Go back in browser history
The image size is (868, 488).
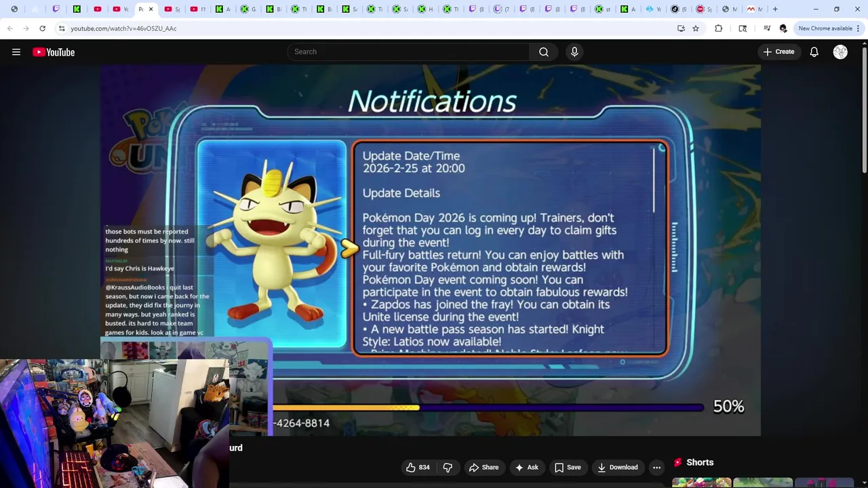click(9, 28)
